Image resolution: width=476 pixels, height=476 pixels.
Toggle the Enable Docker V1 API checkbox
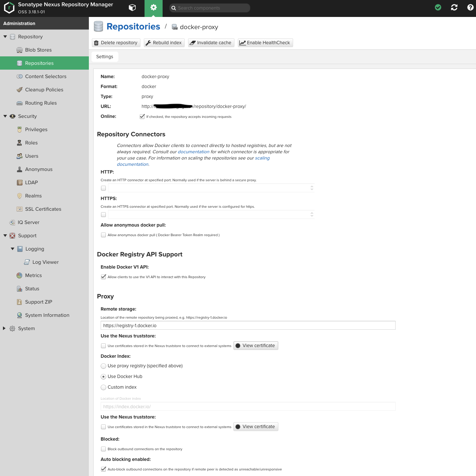[104, 277]
